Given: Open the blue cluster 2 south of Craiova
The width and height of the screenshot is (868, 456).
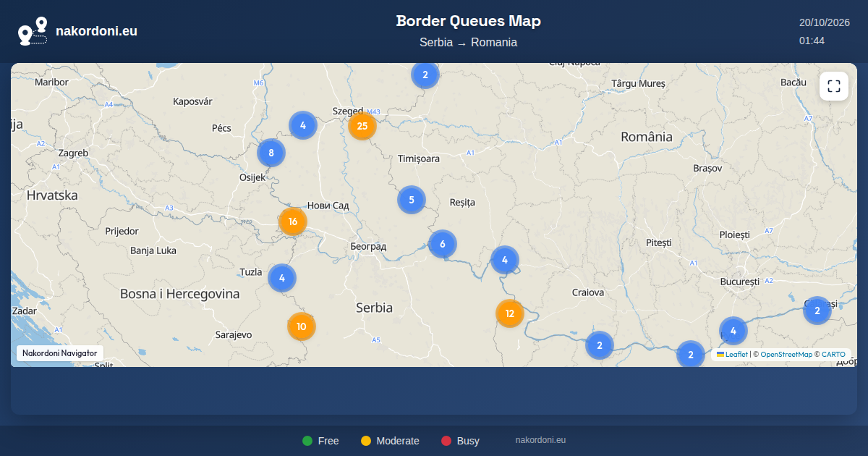Looking at the screenshot, I should 600,345.
